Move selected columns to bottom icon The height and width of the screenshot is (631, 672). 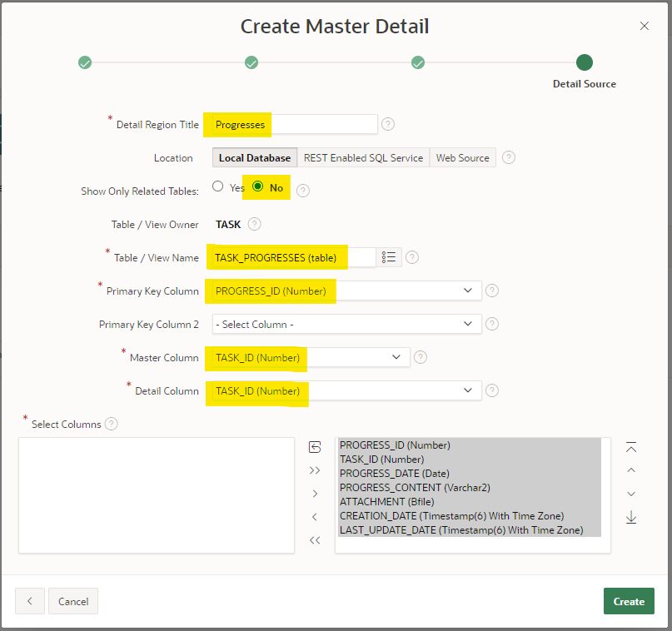pos(631,518)
